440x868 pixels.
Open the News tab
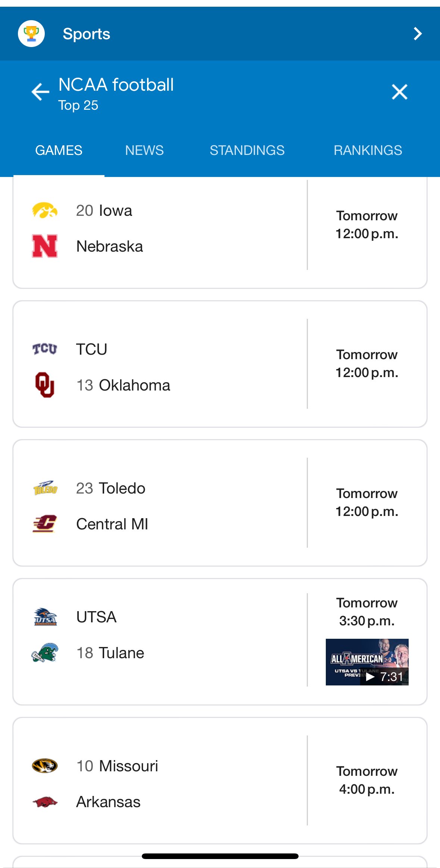click(144, 150)
